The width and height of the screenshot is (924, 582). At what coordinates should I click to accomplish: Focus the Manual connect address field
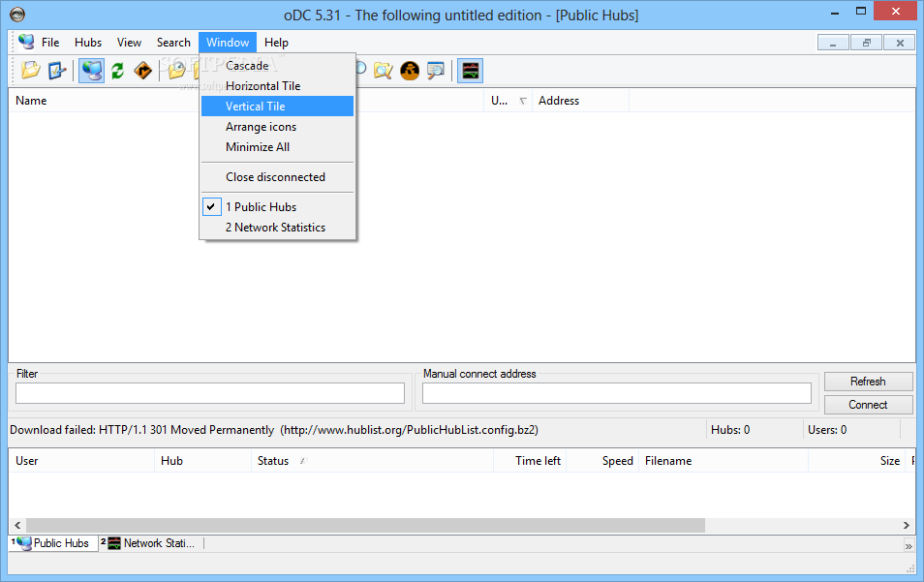(x=616, y=393)
